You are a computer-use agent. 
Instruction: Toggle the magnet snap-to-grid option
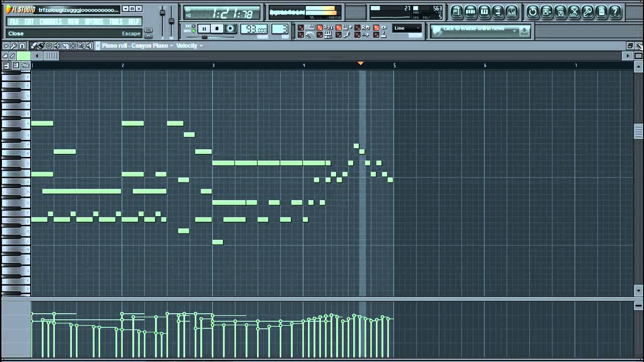(x=22, y=46)
